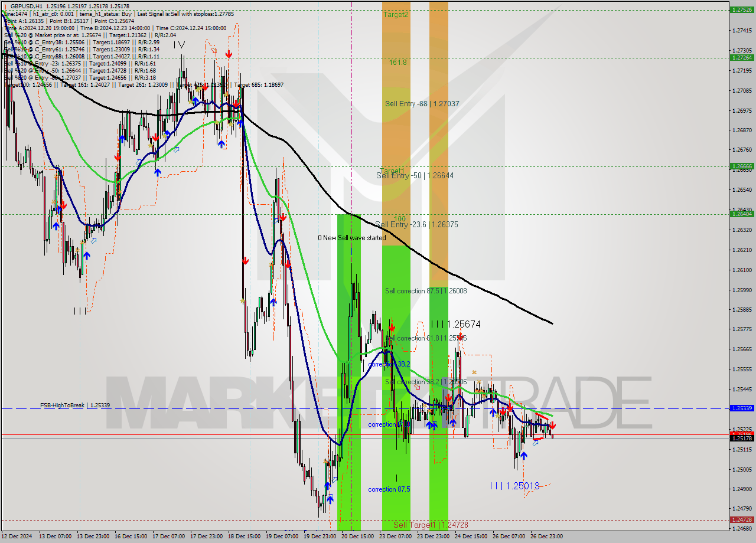The height and width of the screenshot is (543, 756).
Task: Click the 19 Dec 23:00 time label
Action: point(320,537)
